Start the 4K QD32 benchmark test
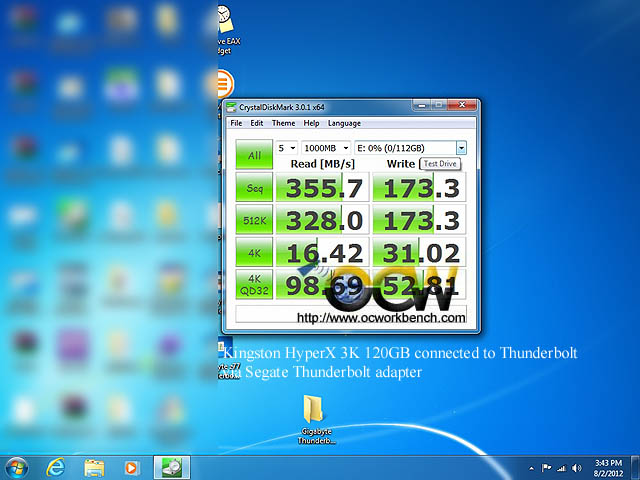The image size is (640, 480). click(254, 284)
